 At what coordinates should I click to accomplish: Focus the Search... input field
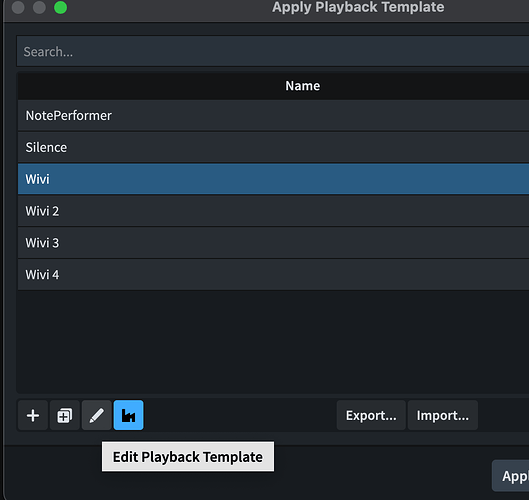point(273,51)
